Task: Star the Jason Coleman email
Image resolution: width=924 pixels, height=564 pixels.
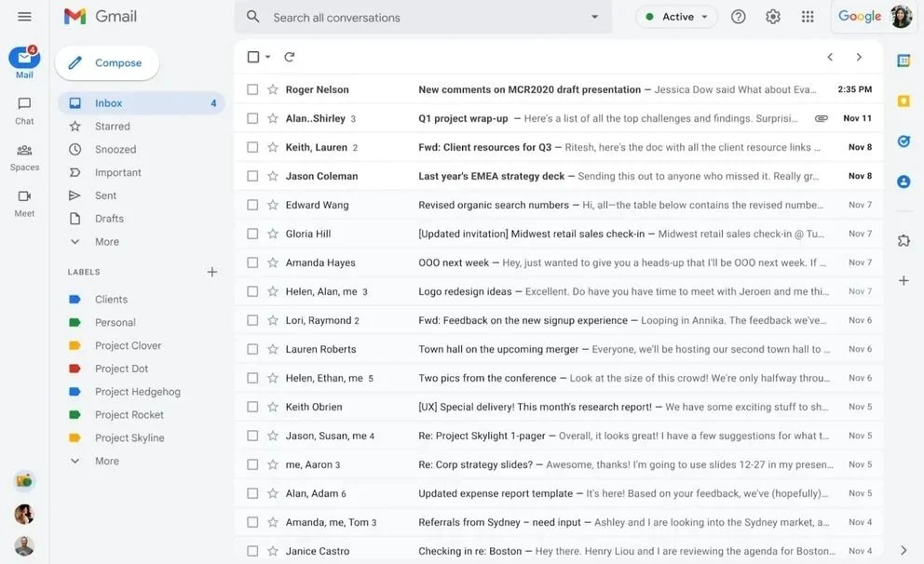Action: [x=272, y=176]
